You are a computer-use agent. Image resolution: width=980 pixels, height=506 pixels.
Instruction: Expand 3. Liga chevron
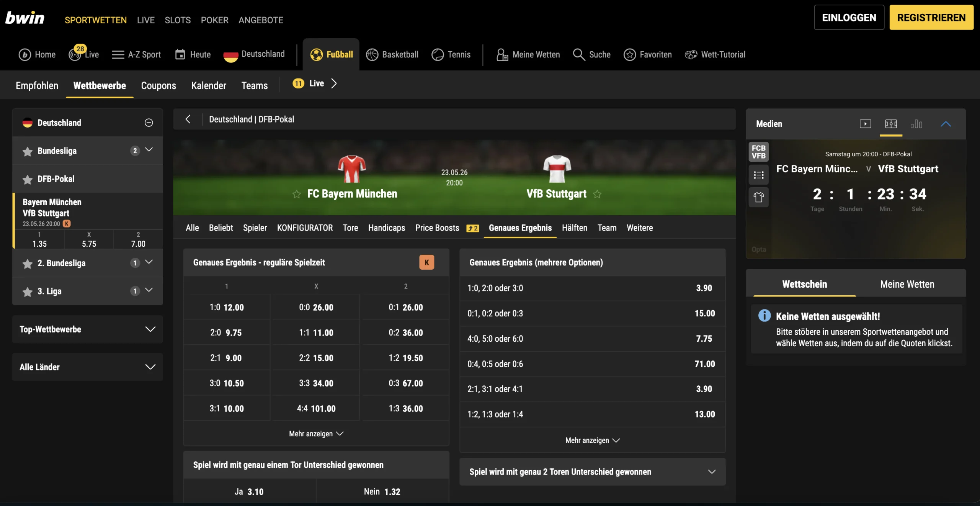149,290
